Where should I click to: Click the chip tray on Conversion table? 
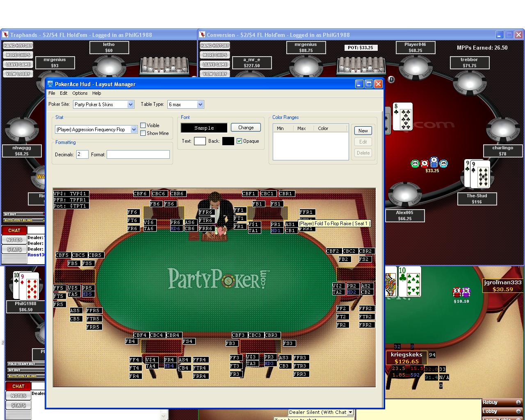click(x=361, y=66)
